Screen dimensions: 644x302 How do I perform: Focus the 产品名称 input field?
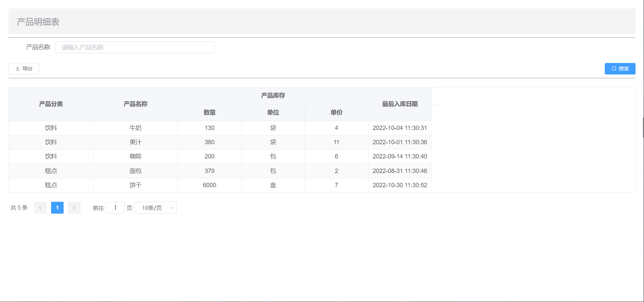(x=135, y=47)
